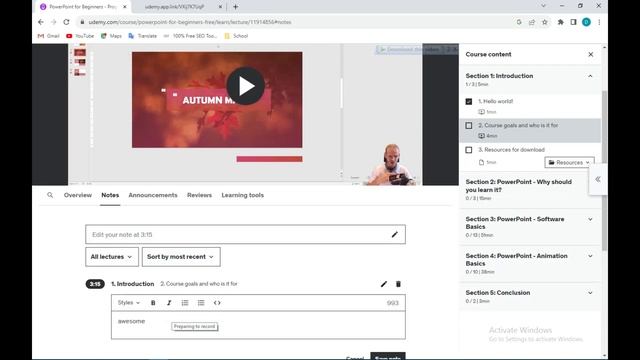Image resolution: width=640 pixels, height=360 pixels.
Task: Click the double-chevron sidebar collapse arrow
Action: pos(598,179)
